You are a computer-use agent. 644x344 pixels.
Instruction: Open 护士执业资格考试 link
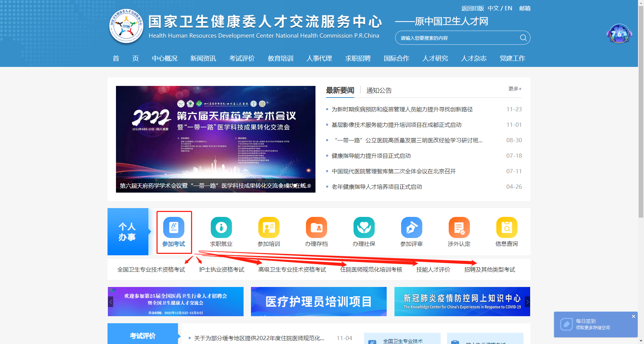coord(222,270)
